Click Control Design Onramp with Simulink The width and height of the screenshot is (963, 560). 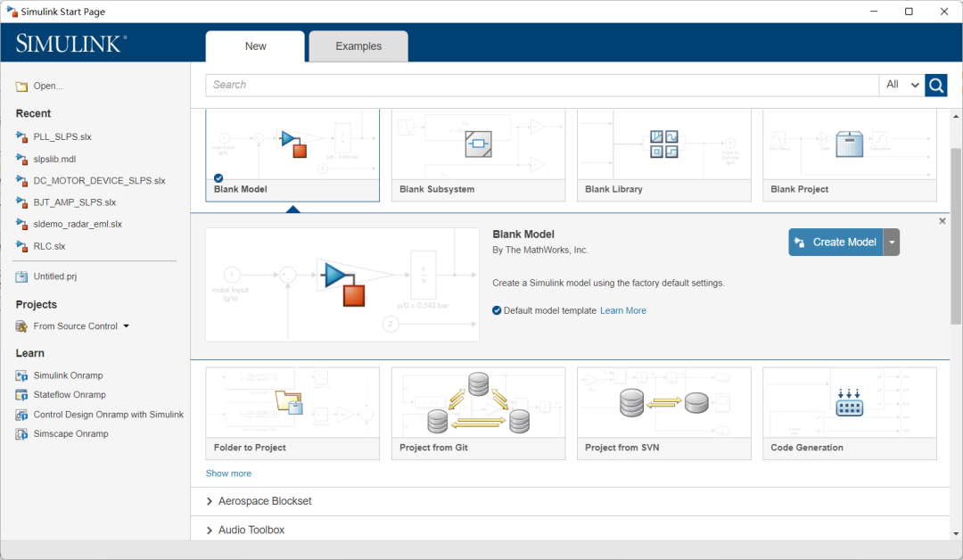[109, 415]
